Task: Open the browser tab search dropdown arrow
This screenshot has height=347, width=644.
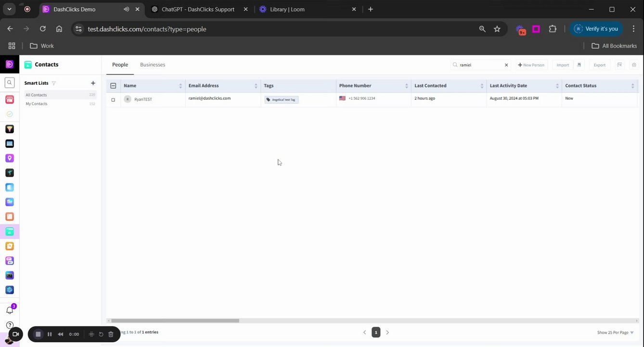Action: 9,9
